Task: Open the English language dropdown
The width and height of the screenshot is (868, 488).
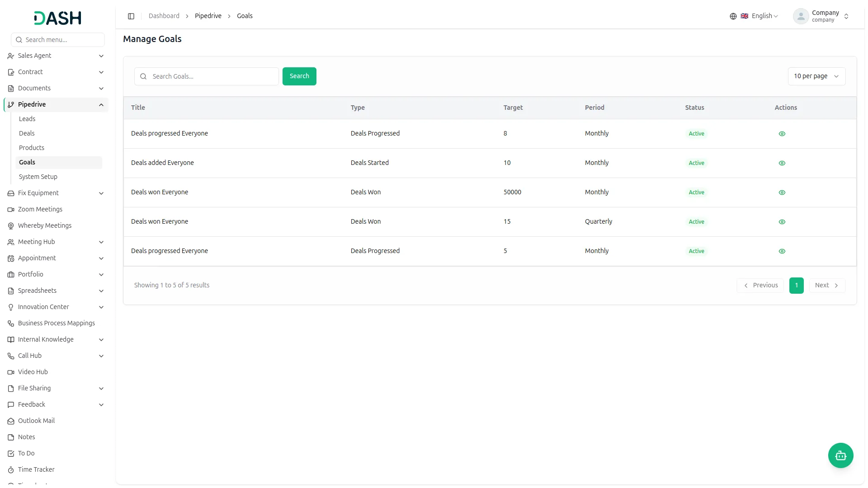Action: [x=759, y=16]
